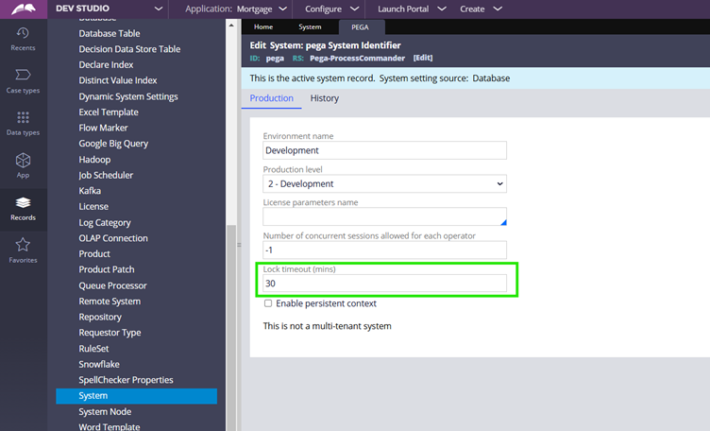Select the Records stack icon
710x431 pixels.
[22, 208]
